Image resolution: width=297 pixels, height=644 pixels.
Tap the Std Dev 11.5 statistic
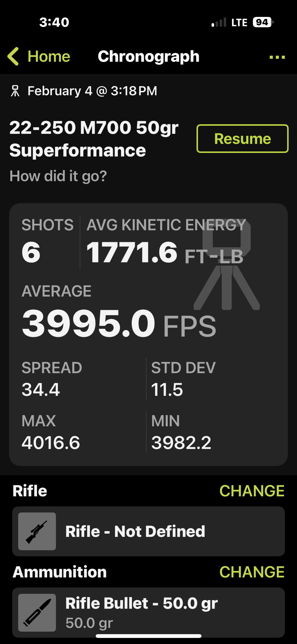(x=167, y=390)
